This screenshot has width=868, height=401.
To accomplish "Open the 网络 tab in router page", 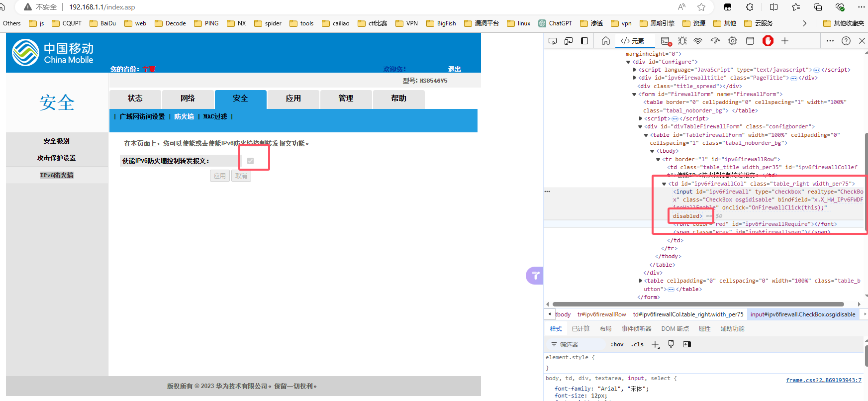I will (x=188, y=99).
